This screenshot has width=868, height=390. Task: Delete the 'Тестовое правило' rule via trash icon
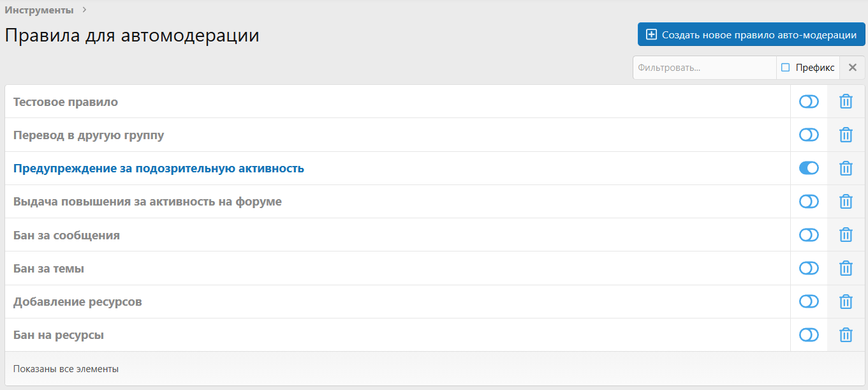click(x=846, y=101)
